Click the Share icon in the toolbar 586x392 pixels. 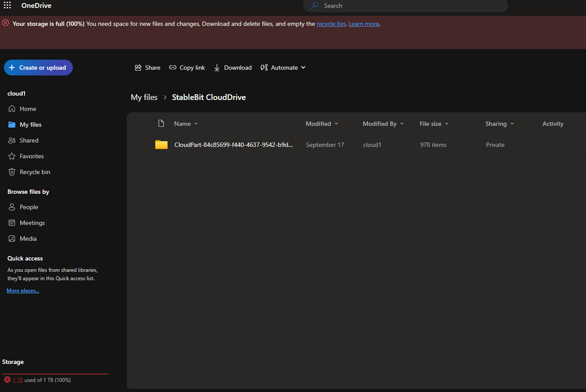(137, 67)
